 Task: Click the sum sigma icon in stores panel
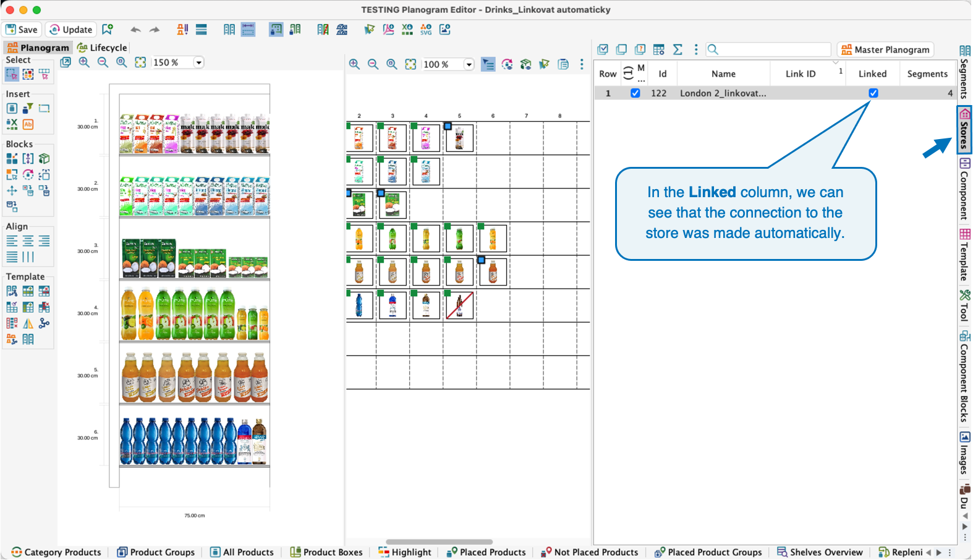(678, 49)
